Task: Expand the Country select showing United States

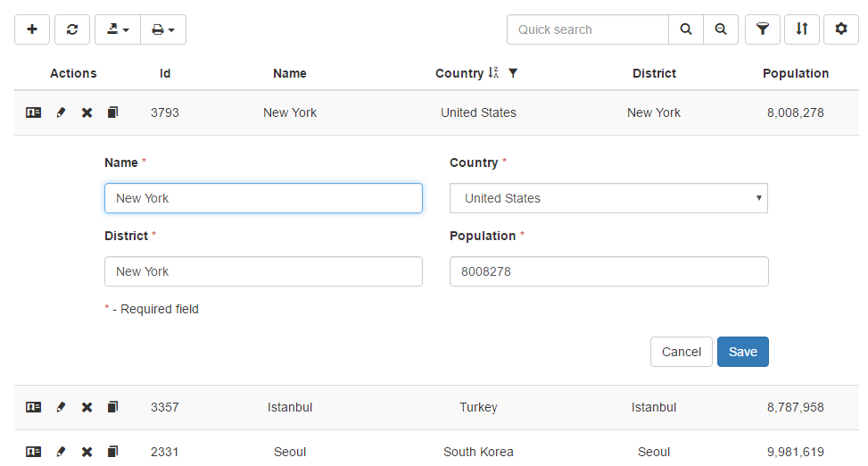Action: click(x=608, y=198)
